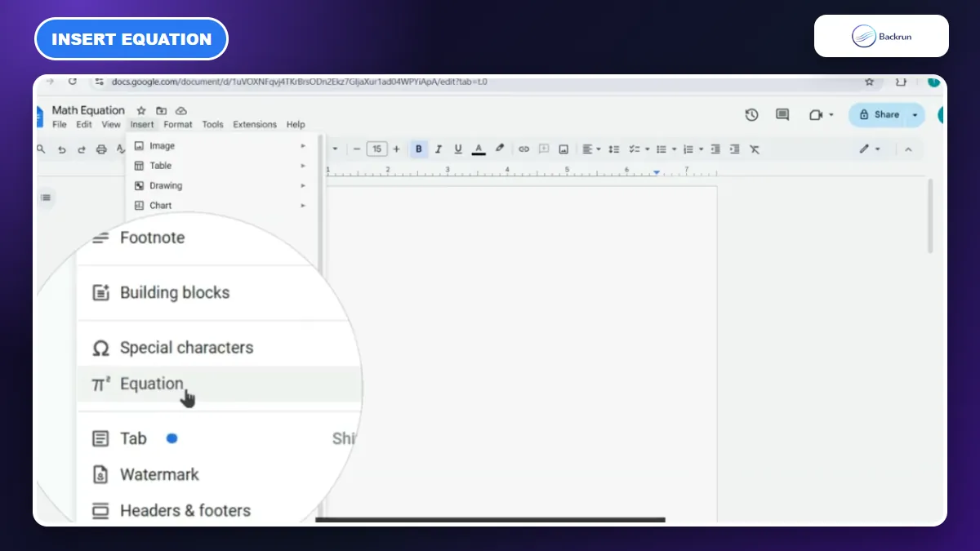The width and height of the screenshot is (980, 551).
Task: Open the File menu
Action: (x=60, y=125)
